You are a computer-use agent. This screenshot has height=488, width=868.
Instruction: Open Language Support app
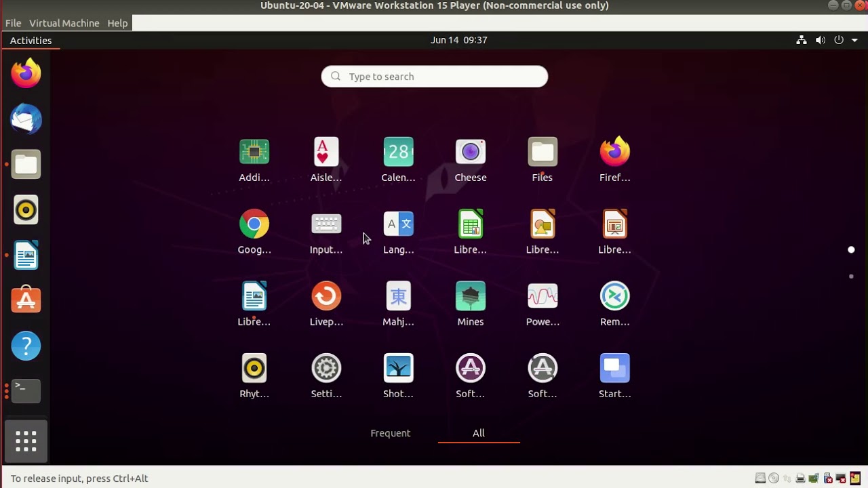398,232
